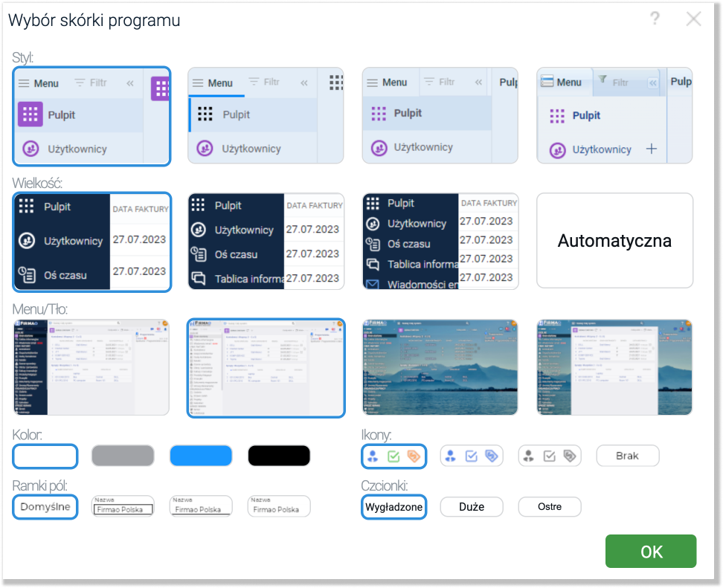Pick the second Menu/Tło background thumbnail
723x588 pixels.
(x=266, y=367)
